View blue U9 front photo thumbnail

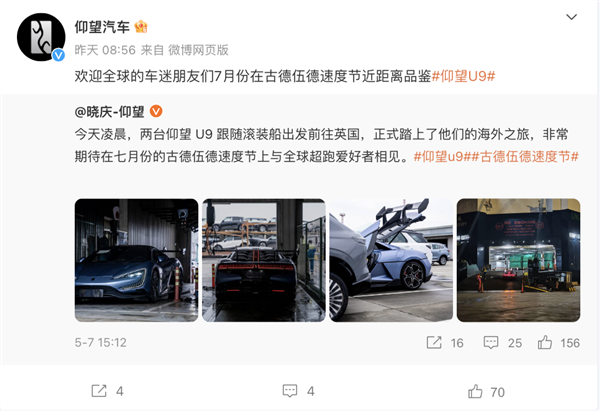pos(137,260)
